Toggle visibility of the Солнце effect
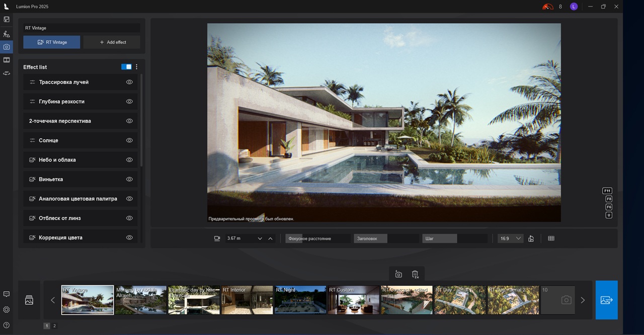The height and width of the screenshot is (335, 644). point(129,140)
